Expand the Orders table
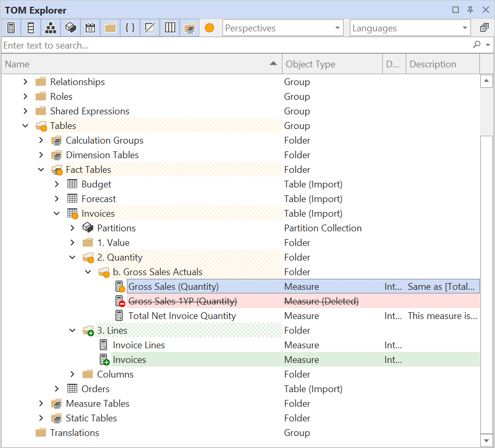The height and width of the screenshot is (448, 495). tap(57, 388)
